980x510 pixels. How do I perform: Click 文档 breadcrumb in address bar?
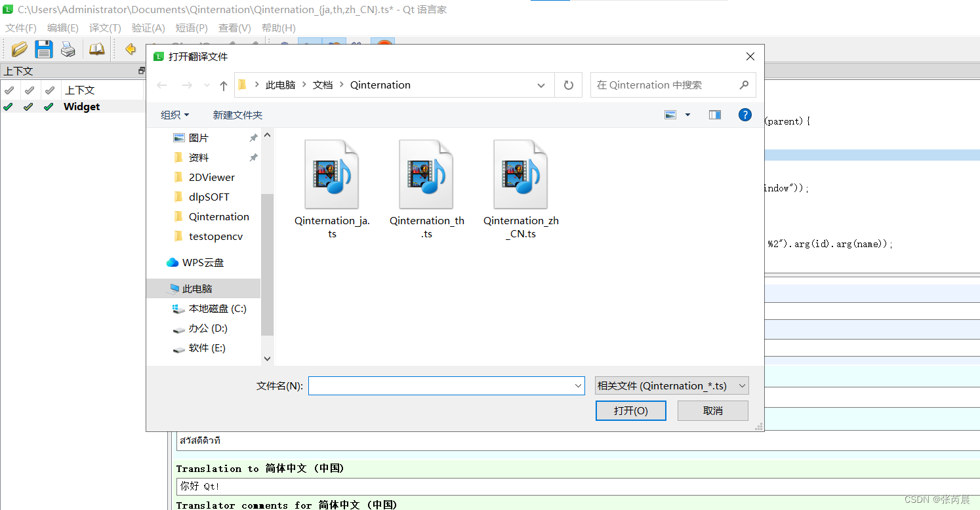pos(323,85)
